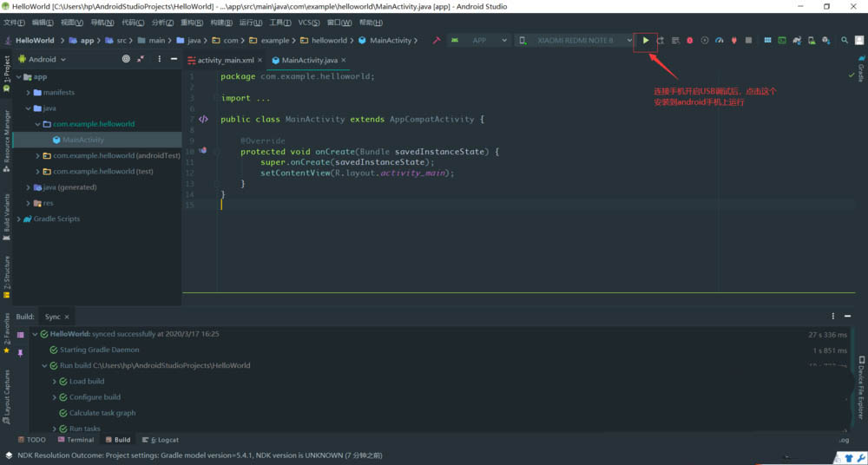Open Project panel options three-dot menu

click(x=160, y=59)
